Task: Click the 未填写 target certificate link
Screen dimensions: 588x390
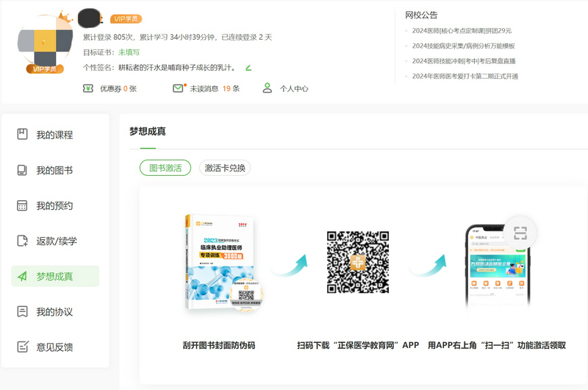Action: (129, 52)
